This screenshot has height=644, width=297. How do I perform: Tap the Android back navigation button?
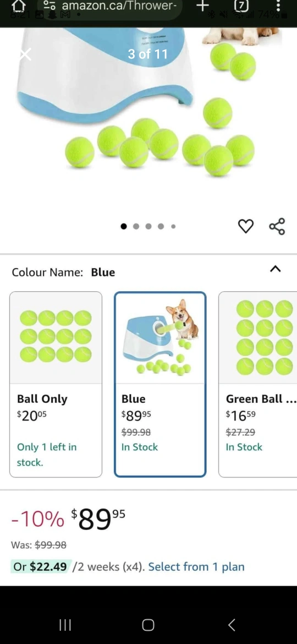[x=232, y=625]
